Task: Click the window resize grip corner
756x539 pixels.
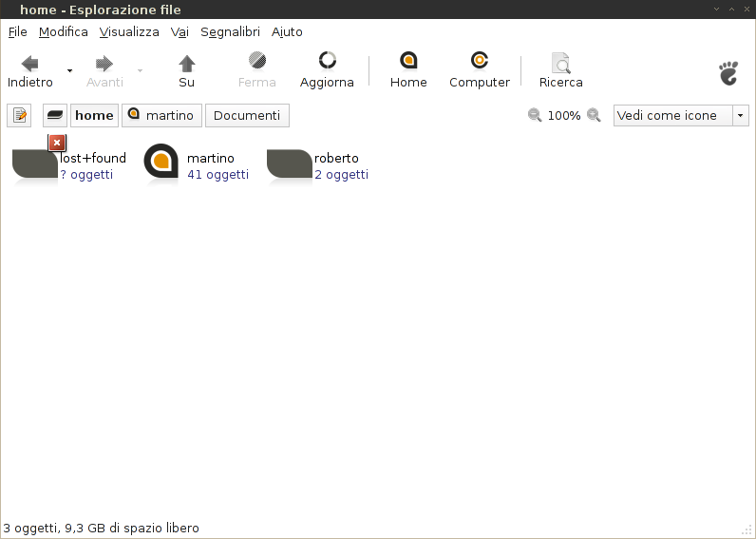Action: [747, 529]
